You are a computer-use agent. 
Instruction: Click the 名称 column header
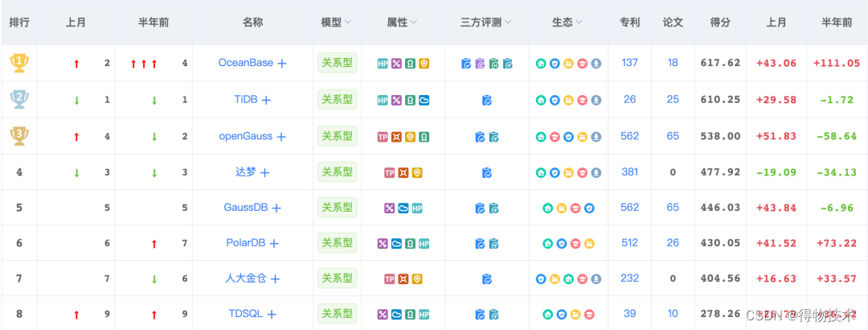click(x=252, y=23)
